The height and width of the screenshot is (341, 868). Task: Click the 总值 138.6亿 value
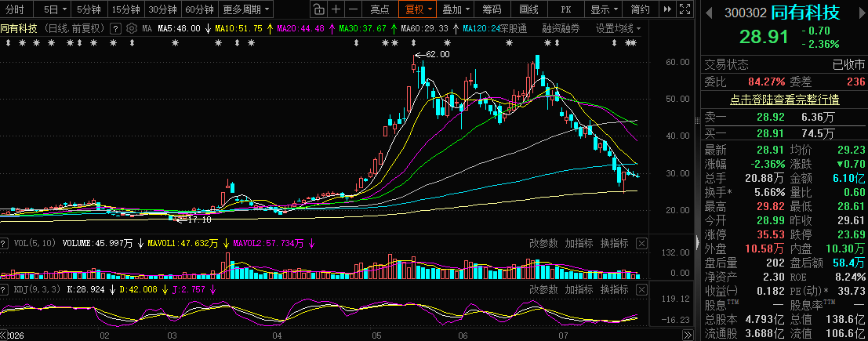846,319
